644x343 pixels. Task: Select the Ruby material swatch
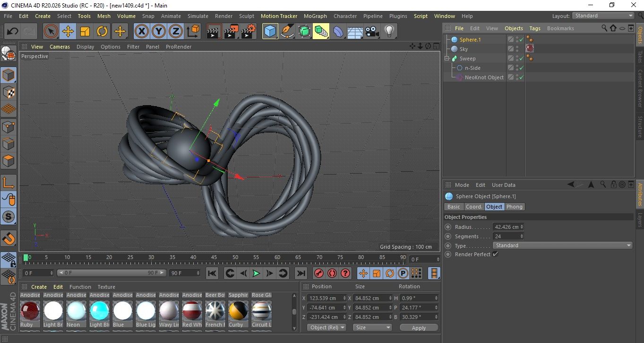point(30,310)
